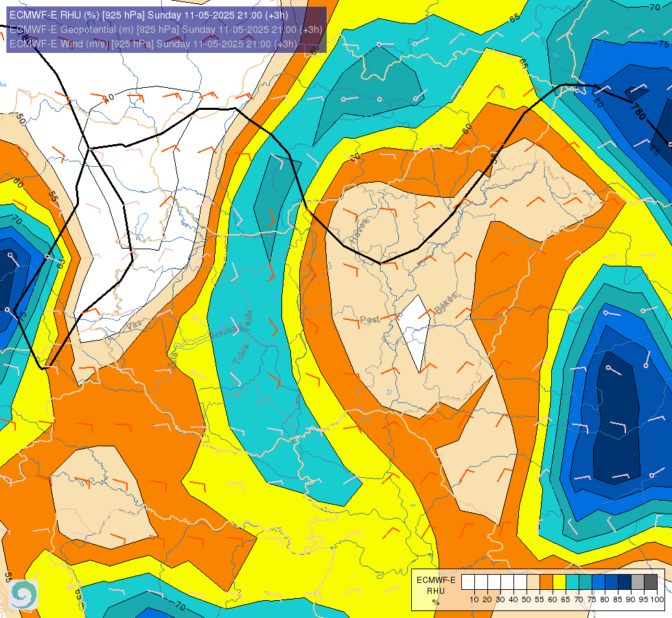
Task: Pick the teal 70–75 legend swatch
Action: (x=586, y=582)
